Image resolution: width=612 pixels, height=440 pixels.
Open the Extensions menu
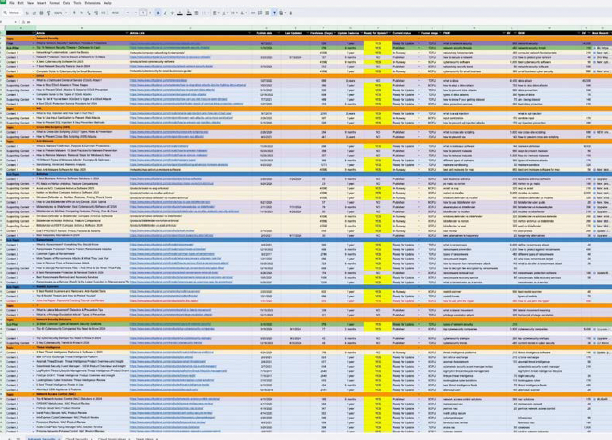[x=92, y=4]
